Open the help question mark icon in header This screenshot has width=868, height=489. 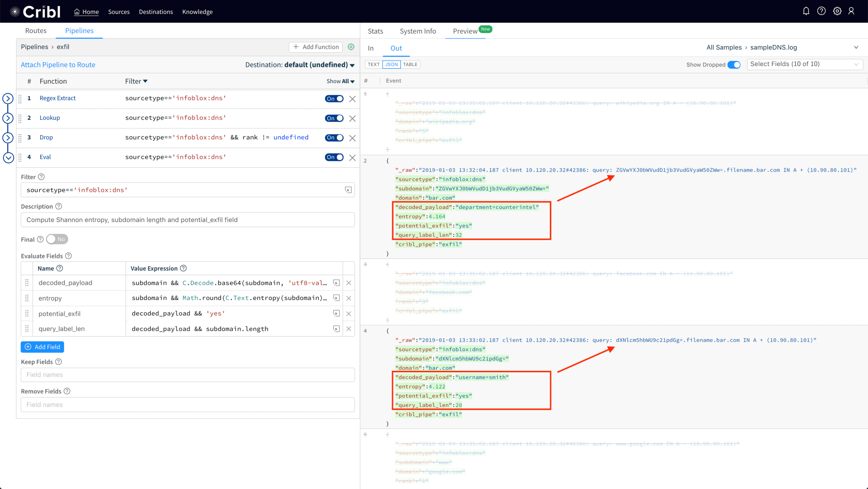(821, 11)
